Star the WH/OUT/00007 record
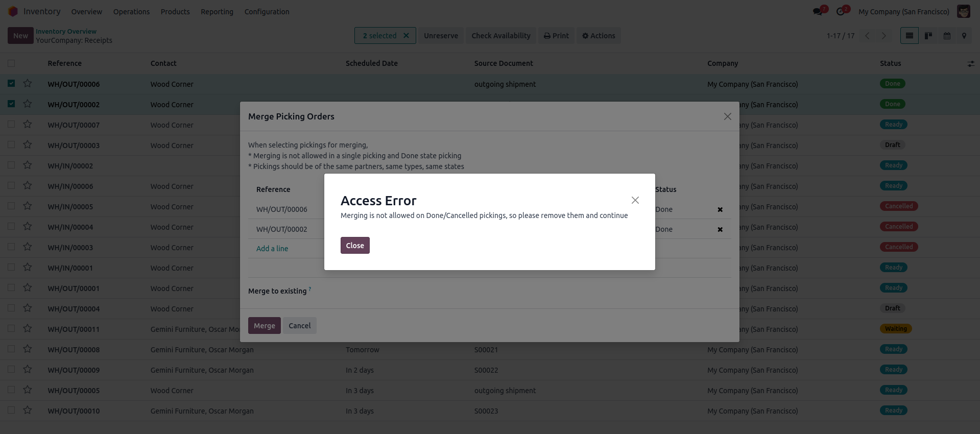This screenshot has width=980, height=434. [x=28, y=124]
